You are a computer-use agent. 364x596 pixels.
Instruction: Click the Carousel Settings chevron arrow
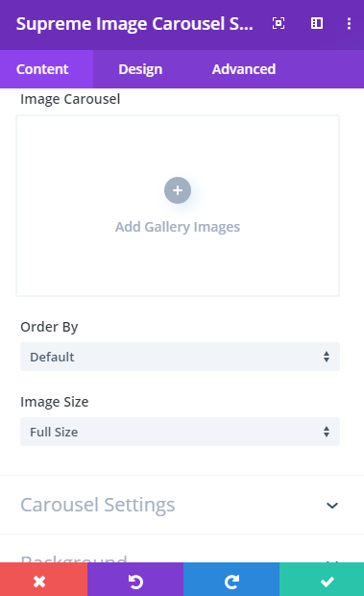pos(332,506)
